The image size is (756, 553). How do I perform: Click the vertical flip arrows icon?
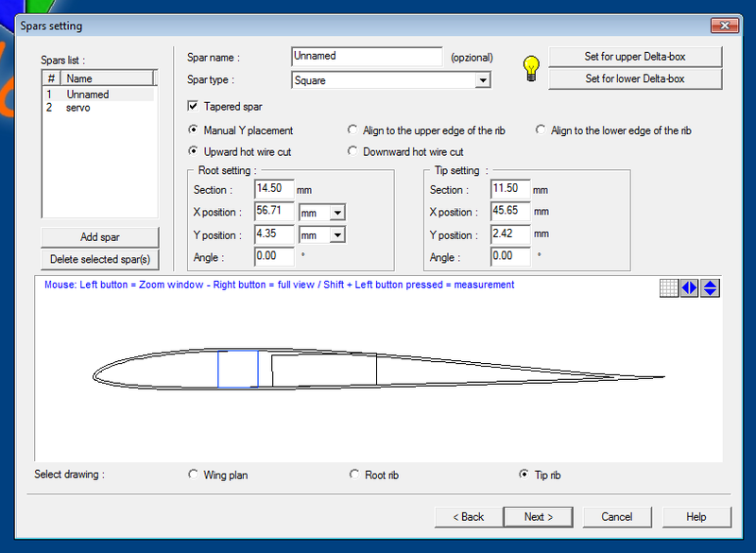[x=710, y=288]
